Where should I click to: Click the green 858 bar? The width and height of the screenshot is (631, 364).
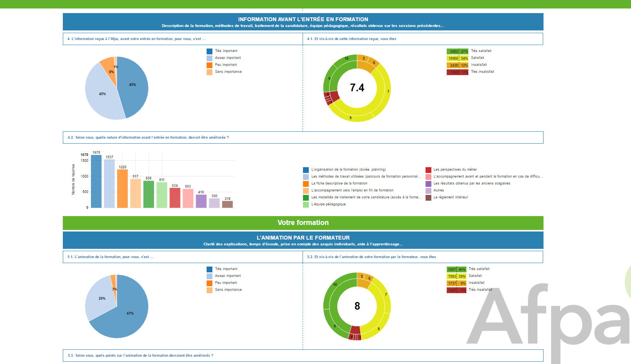pyautogui.click(x=149, y=194)
